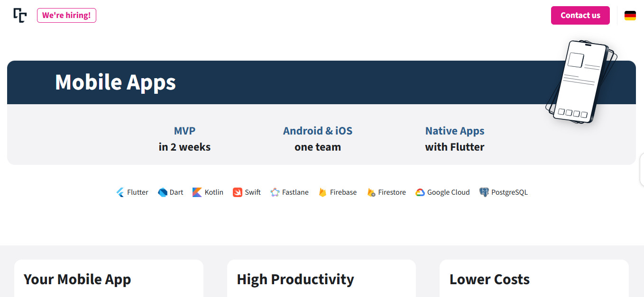Screen dimensions: 644x297
Task: Click the Firestore icon
Action: (x=371, y=192)
